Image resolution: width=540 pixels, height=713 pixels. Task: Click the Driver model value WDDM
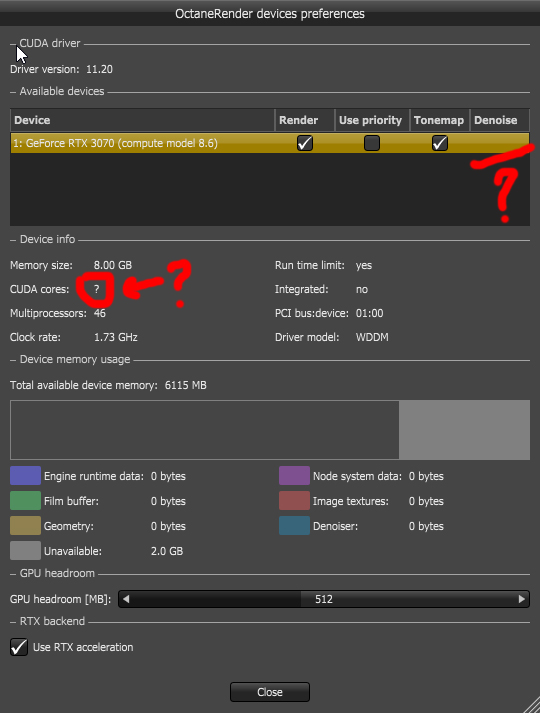pyautogui.click(x=372, y=337)
